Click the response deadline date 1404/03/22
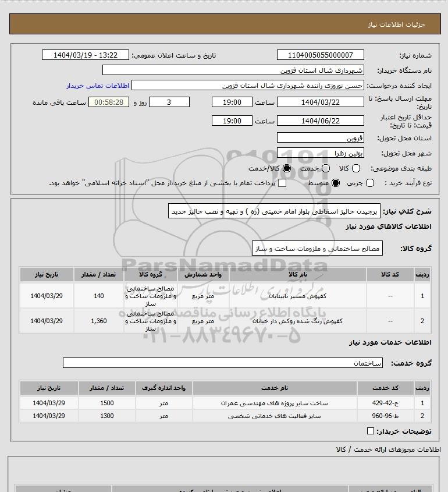The height and width of the screenshot is (492, 448). click(321, 102)
